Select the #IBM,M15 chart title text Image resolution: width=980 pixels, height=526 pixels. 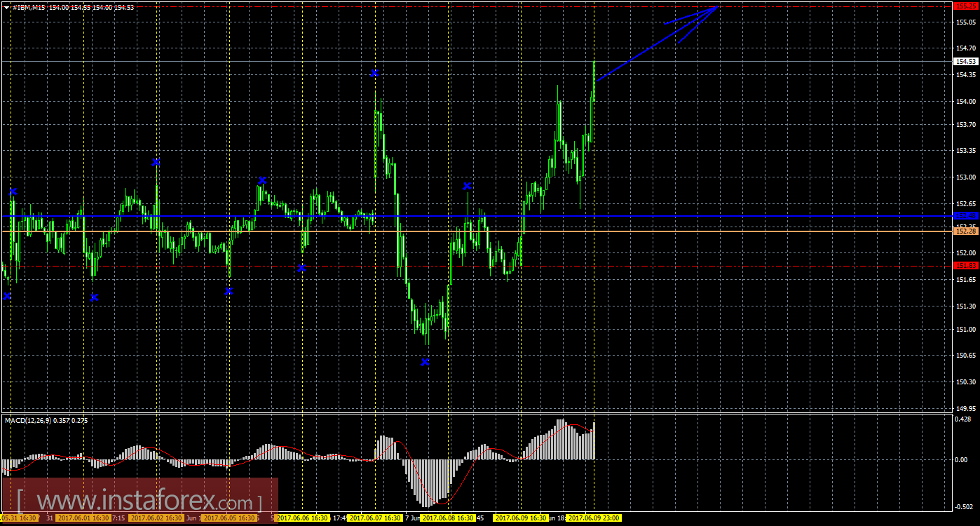pos(29,7)
